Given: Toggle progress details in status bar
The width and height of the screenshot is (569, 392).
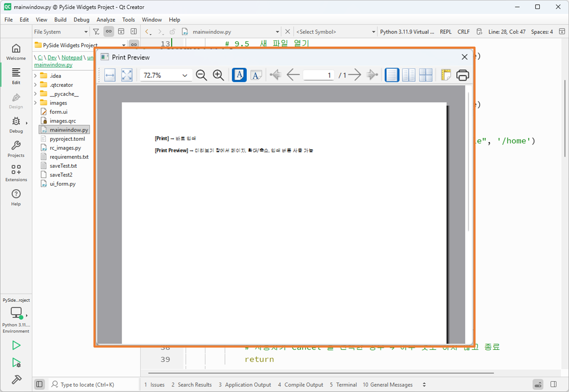Looking at the screenshot, I should tap(538, 385).
